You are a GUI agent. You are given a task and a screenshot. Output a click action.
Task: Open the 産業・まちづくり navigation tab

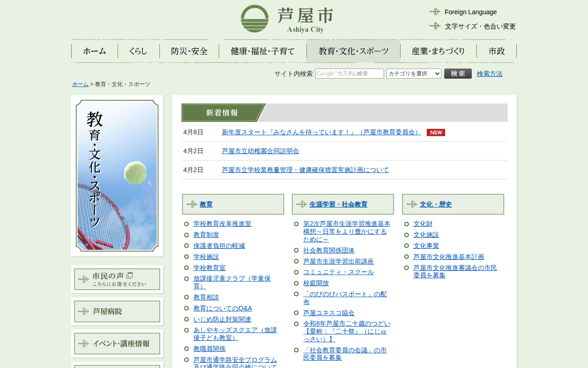point(438,51)
